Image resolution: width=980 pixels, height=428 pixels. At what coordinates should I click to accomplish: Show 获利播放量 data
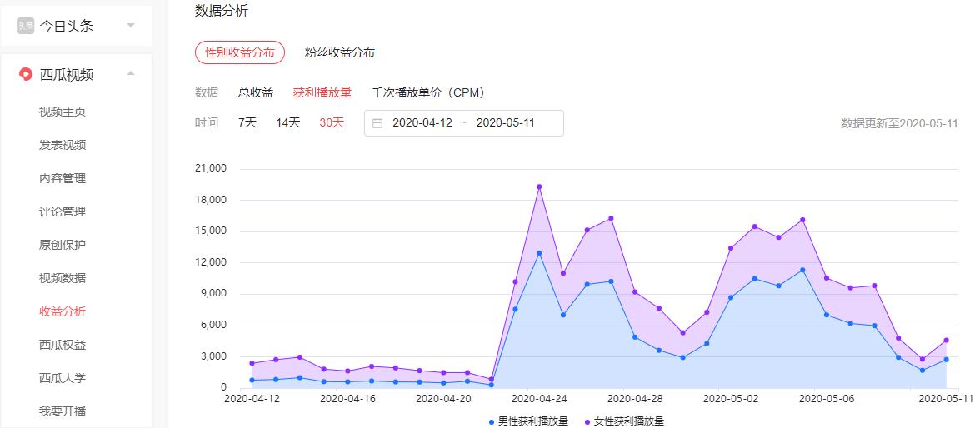(x=322, y=92)
